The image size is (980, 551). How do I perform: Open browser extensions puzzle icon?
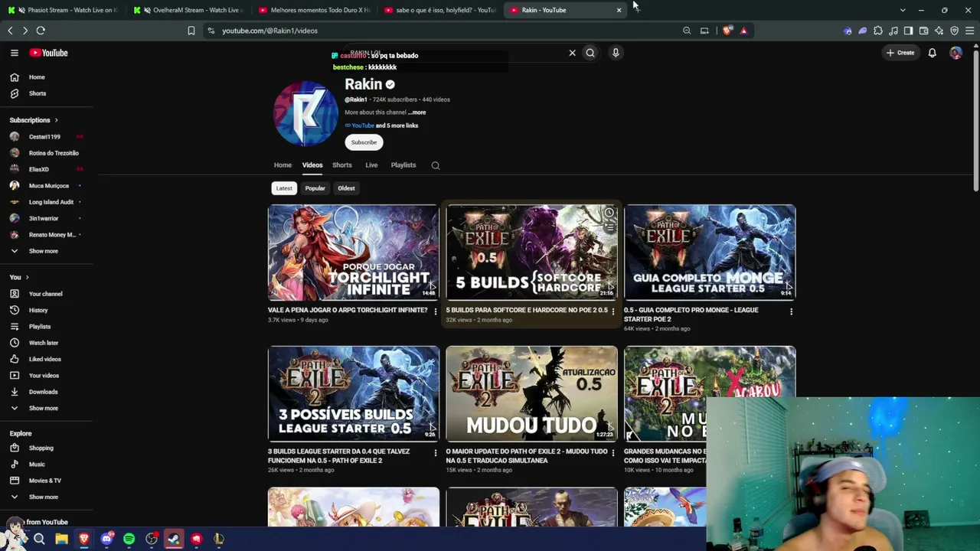click(x=878, y=31)
